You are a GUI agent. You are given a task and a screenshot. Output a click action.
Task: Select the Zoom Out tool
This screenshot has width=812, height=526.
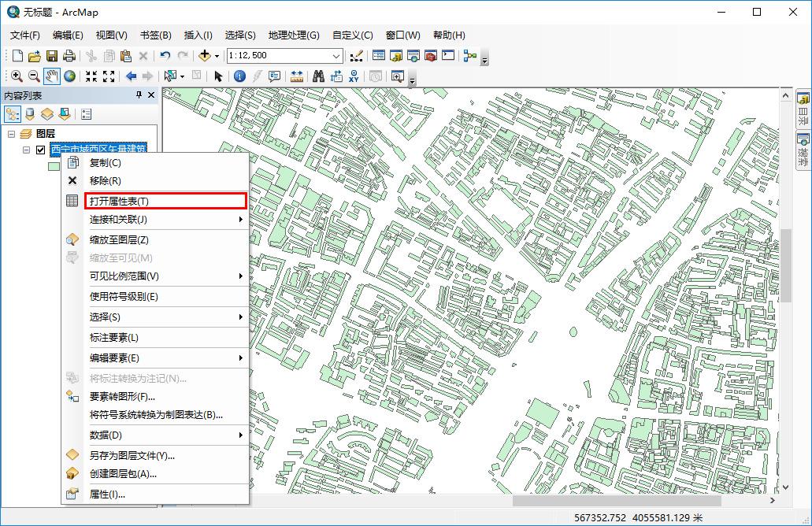tap(34, 76)
